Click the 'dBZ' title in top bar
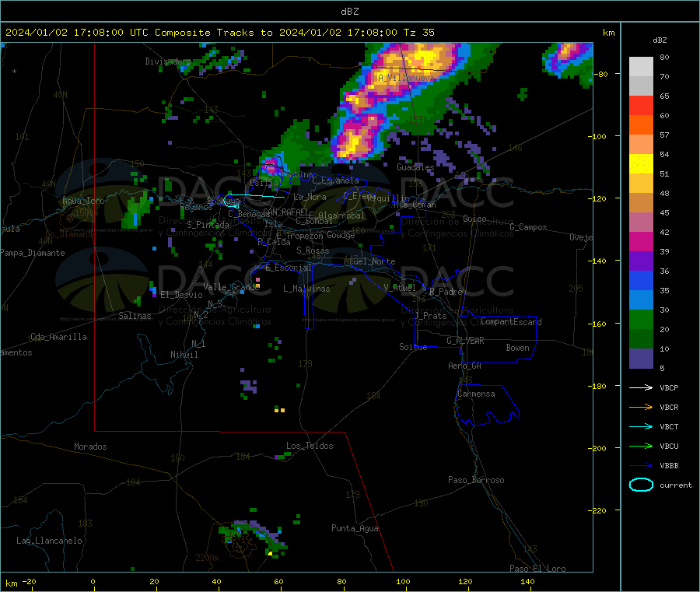Screen dimensions: 700x592 coord(349,12)
